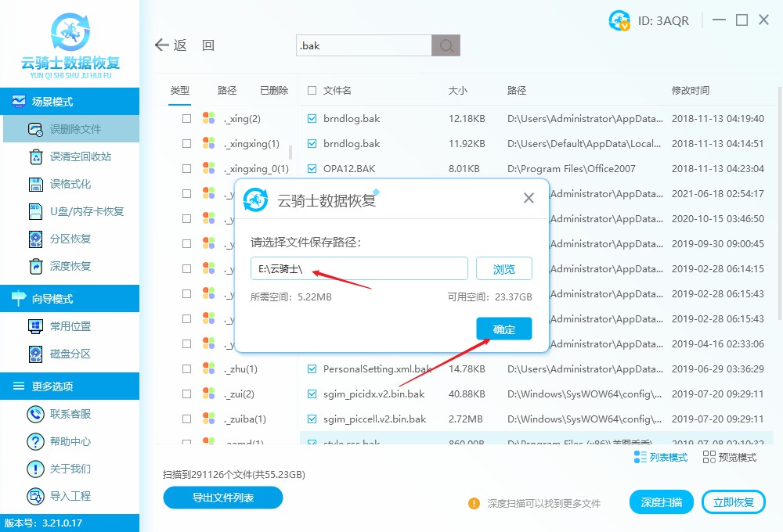
Task: Select the OPA12.BAK file name
Action: click(x=349, y=169)
